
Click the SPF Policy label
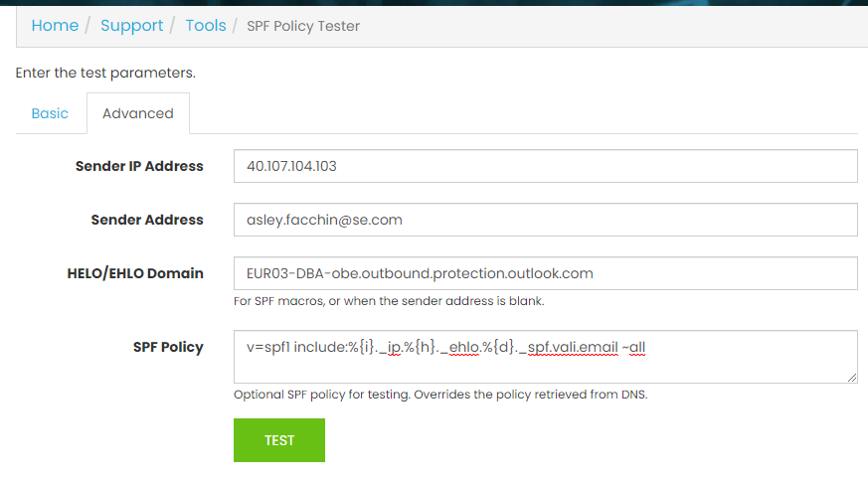[x=168, y=347]
